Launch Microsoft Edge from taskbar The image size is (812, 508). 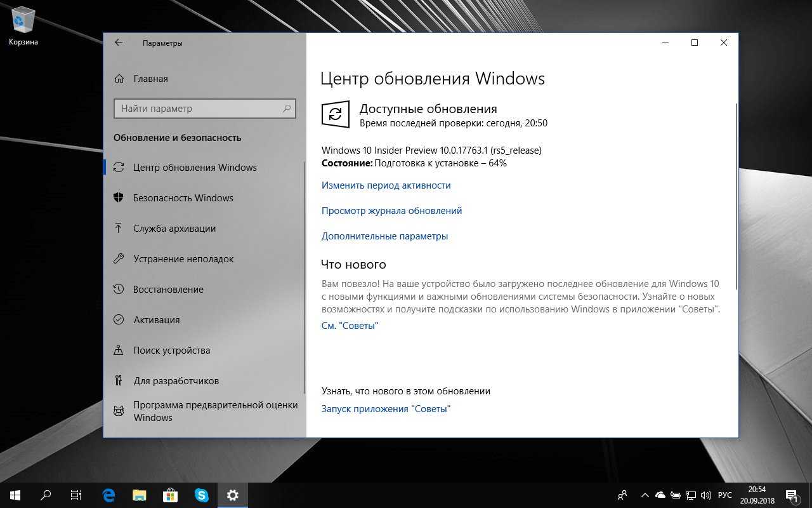click(109, 495)
